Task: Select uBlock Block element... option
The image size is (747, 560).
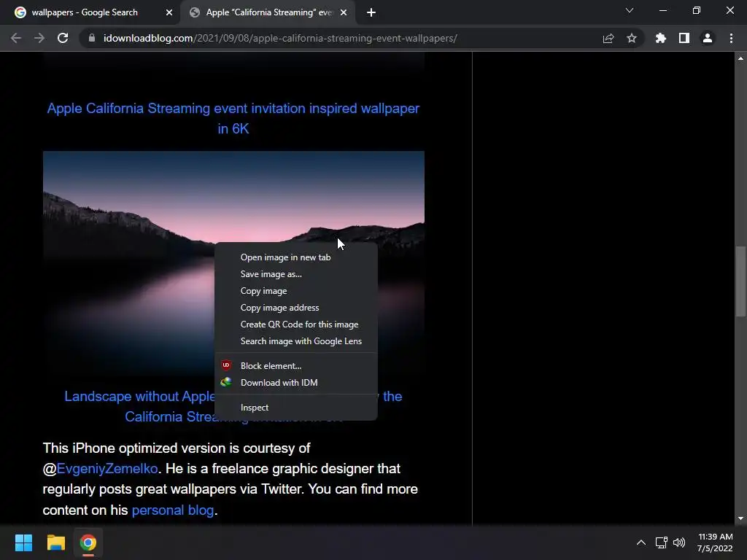Action: 296,366
